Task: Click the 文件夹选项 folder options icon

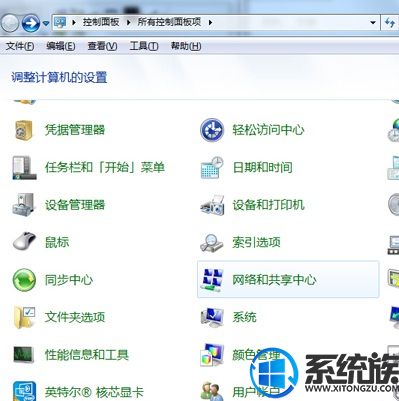Action: coord(24,317)
